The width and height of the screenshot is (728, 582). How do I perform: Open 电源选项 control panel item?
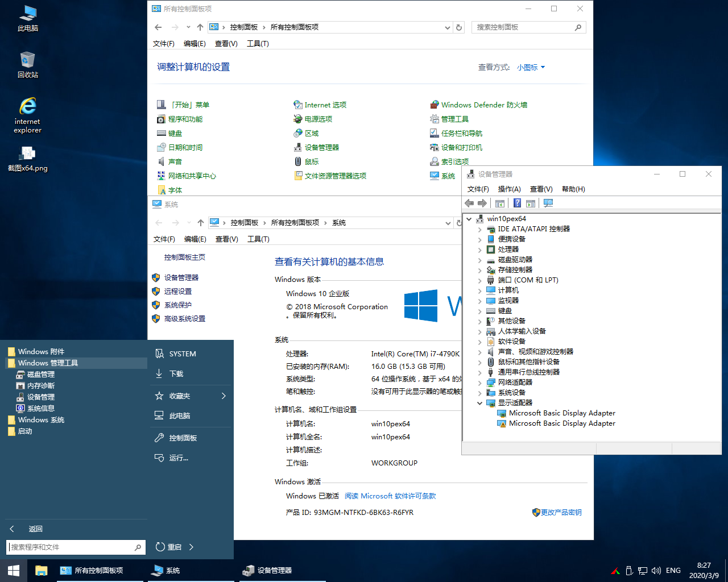[313, 119]
